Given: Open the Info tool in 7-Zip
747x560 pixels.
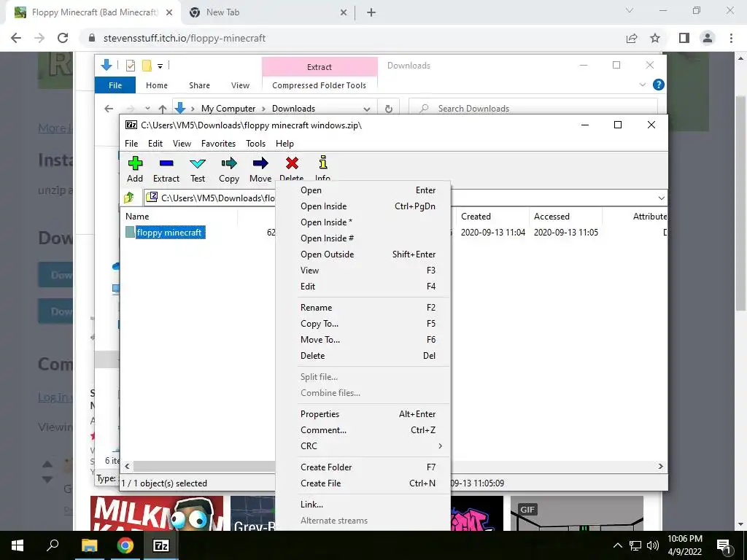Looking at the screenshot, I should pos(323,168).
